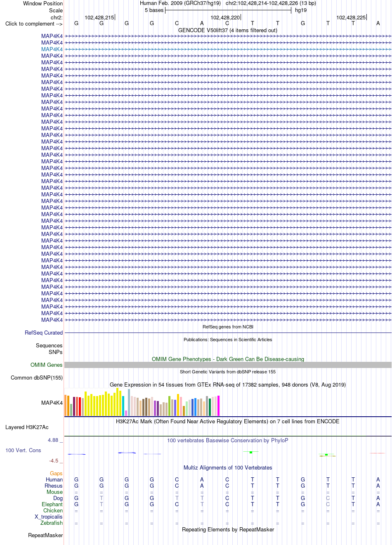Open '100 vertebrates Basewise Conservation by PhyloP' title
392x545 pixels.
coord(228,440)
